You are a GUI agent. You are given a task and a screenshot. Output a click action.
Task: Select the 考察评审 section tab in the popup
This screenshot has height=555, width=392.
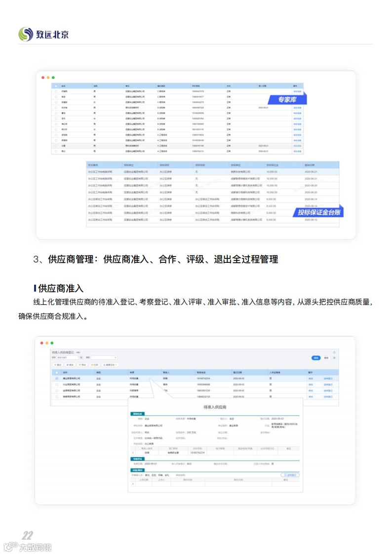tap(138, 459)
